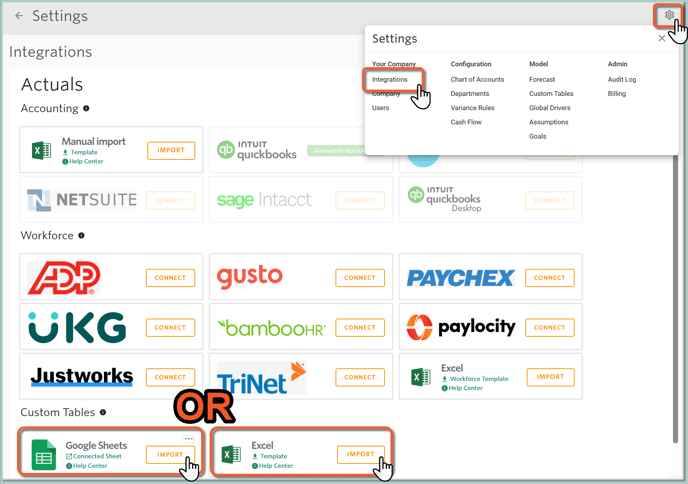Select Integrations in Settings menu
Image resolution: width=688 pixels, height=484 pixels.
[390, 79]
